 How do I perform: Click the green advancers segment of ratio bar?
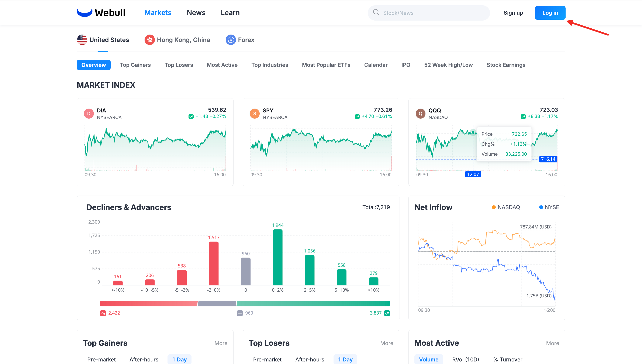pos(313,304)
